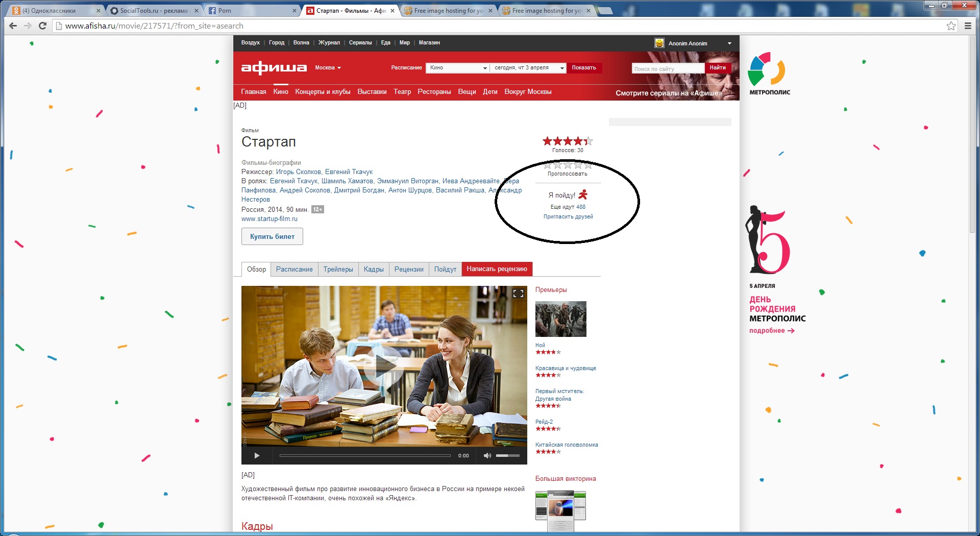Open the Трейлеры tab

tap(338, 269)
